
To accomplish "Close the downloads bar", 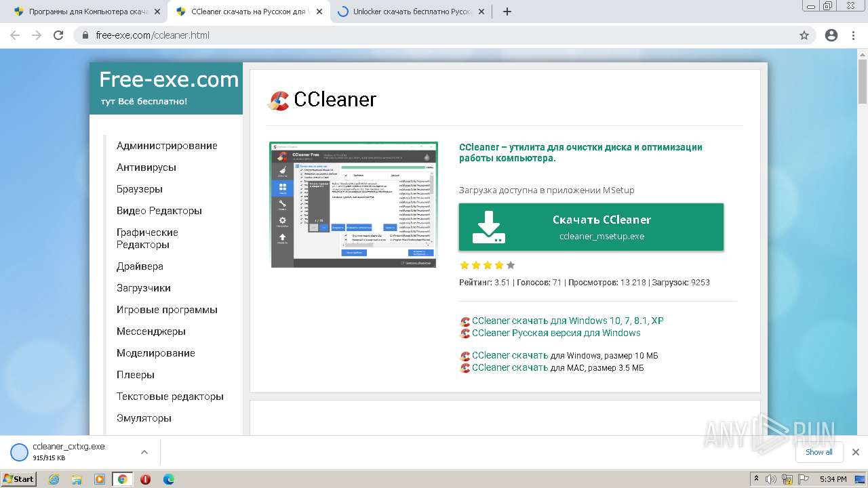I will [855, 452].
